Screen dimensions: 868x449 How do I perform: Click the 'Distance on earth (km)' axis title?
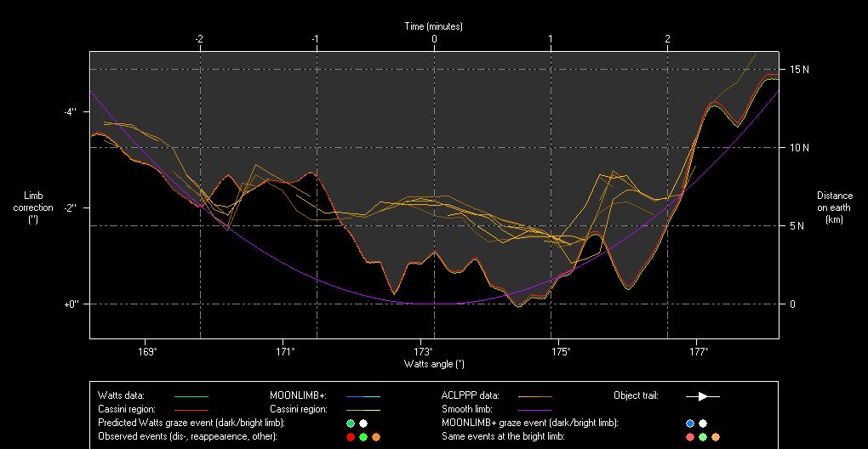coord(834,207)
